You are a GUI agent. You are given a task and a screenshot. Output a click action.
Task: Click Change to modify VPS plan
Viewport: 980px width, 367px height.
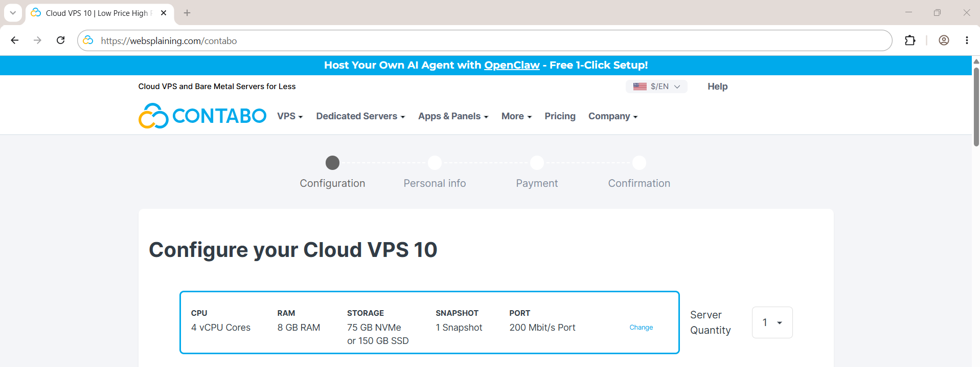pyautogui.click(x=641, y=328)
